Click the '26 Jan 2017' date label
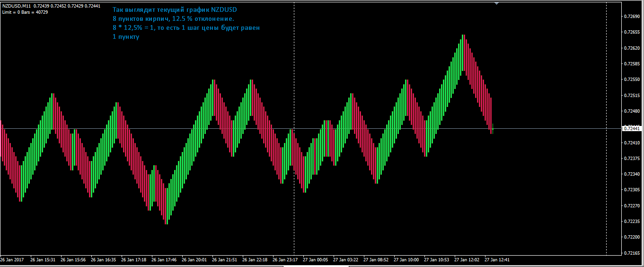Viewport: 644px width, 267px height. (12, 259)
